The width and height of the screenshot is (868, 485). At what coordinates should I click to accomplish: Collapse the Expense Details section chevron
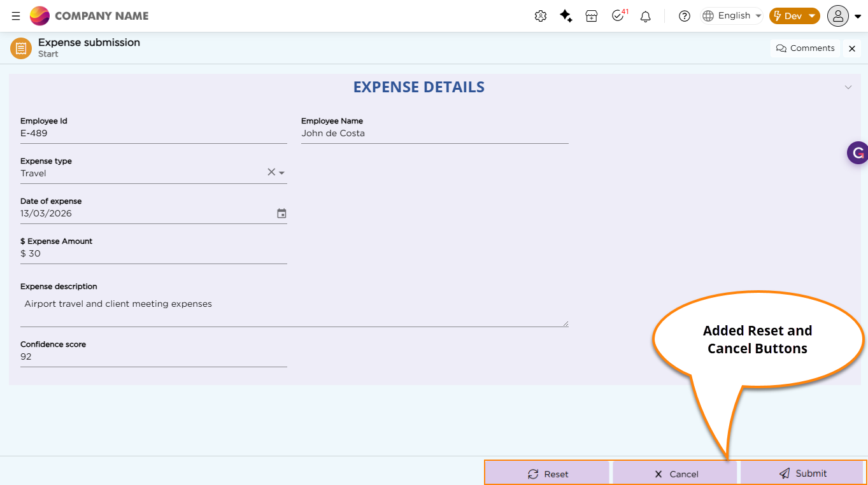848,87
